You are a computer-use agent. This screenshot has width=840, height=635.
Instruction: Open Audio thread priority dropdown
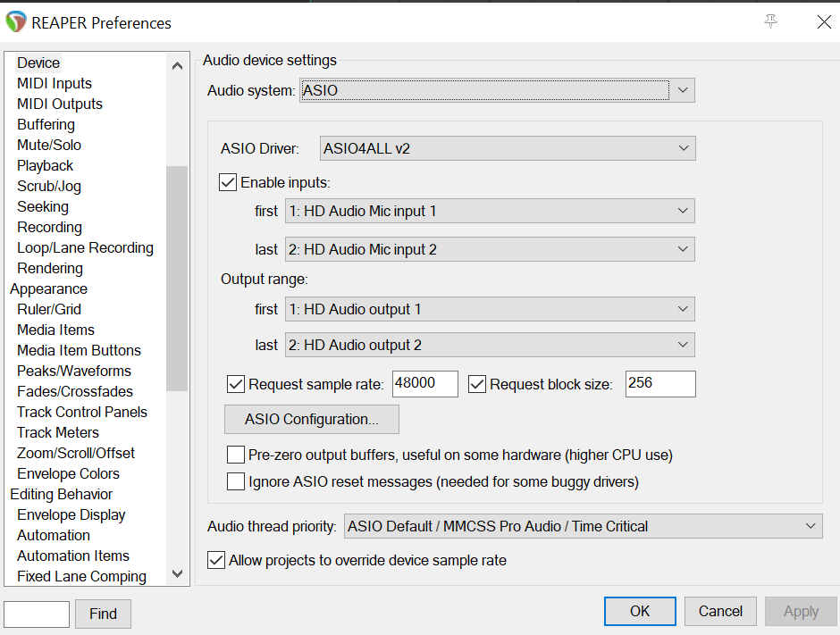(584, 526)
